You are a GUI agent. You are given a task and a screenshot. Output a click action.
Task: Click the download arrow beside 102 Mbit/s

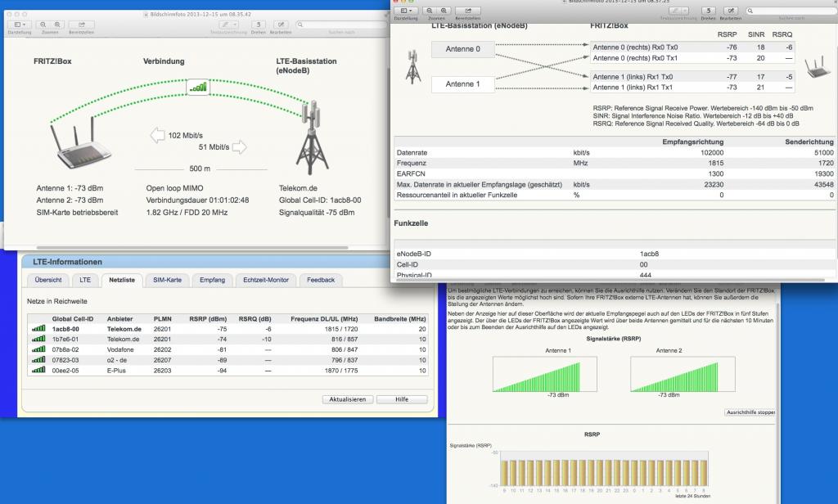pos(157,135)
